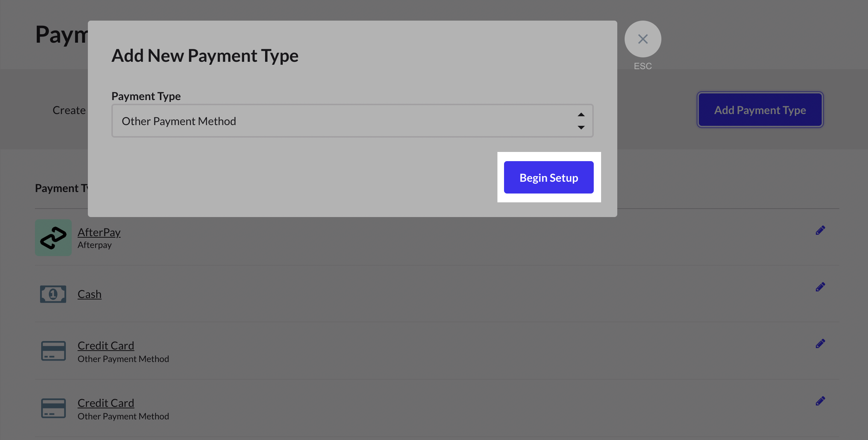Screen dimensions: 868x440
Task: Select the Other Payment Method text in dropdown
Action: click(179, 121)
